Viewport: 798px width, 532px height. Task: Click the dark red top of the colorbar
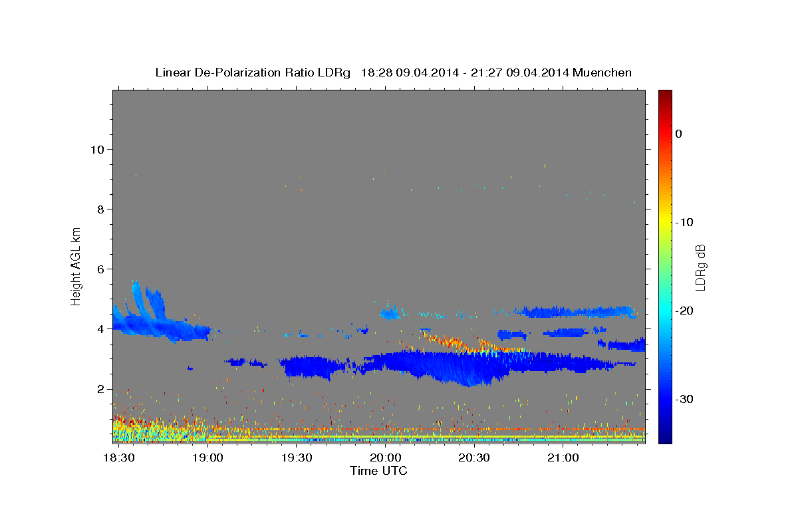click(664, 95)
